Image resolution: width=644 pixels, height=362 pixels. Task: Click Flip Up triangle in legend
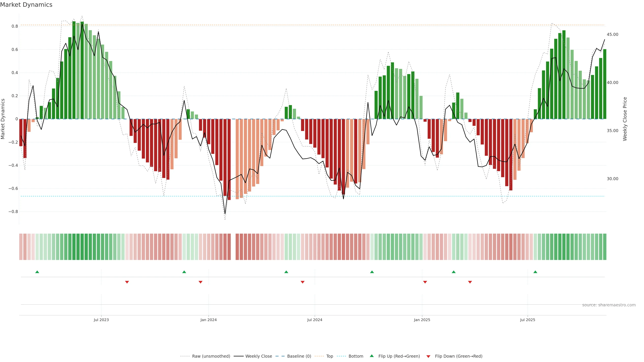coord(372,356)
